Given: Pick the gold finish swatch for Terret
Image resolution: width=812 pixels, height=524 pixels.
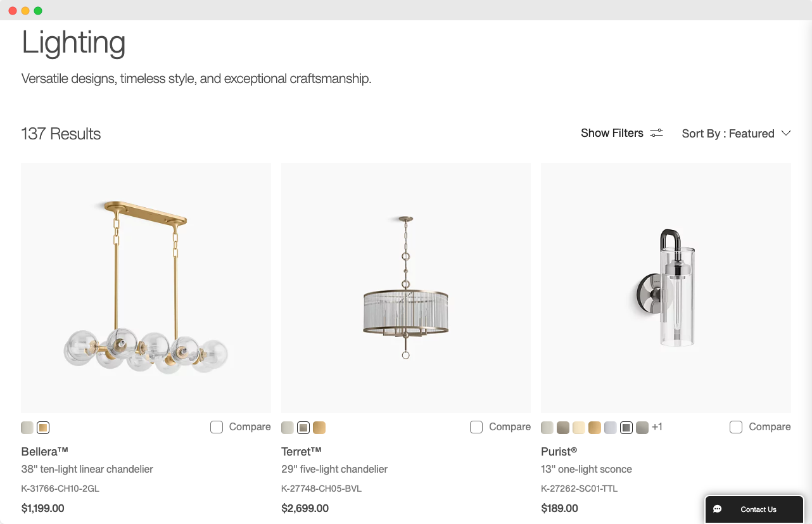Looking at the screenshot, I should coord(319,428).
